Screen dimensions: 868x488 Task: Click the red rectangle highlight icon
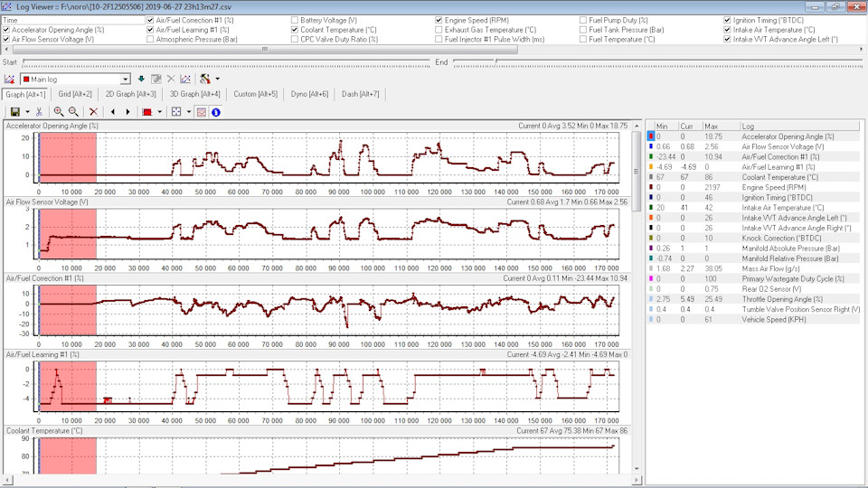click(x=147, y=112)
